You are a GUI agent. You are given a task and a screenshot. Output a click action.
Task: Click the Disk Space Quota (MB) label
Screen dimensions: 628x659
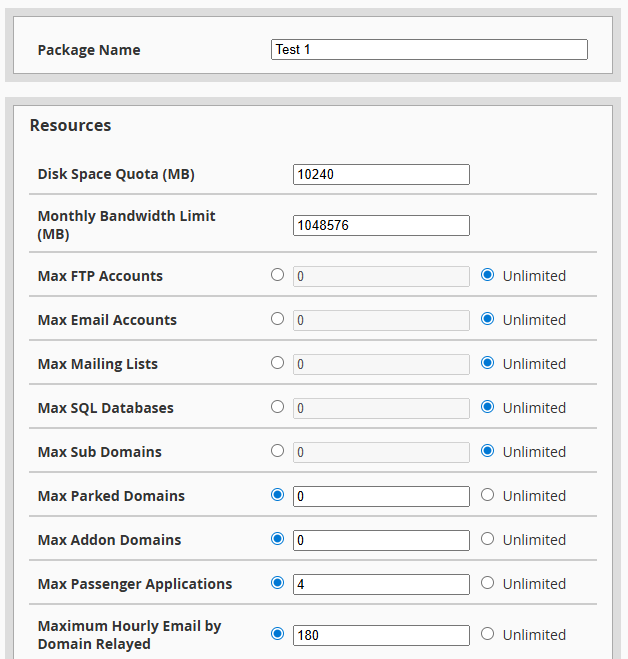click(116, 174)
